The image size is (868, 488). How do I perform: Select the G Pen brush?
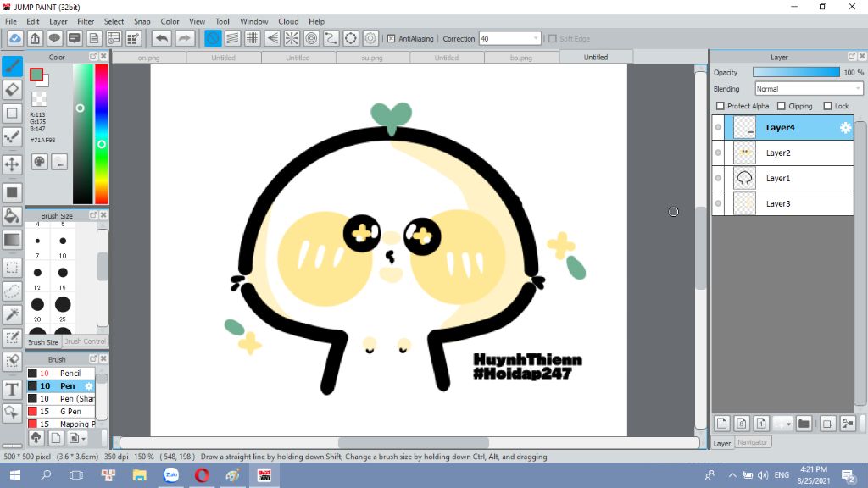61,411
